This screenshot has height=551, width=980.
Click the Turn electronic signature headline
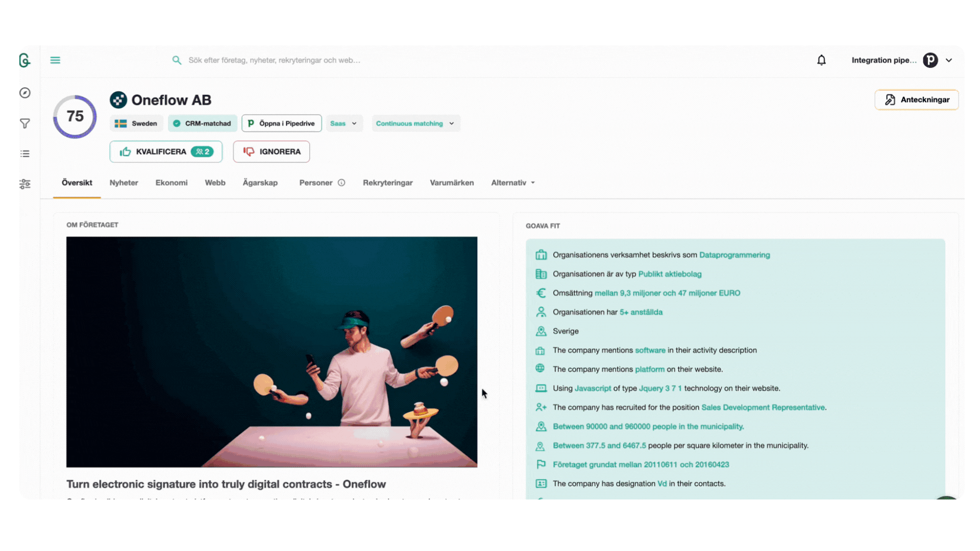[226, 484]
